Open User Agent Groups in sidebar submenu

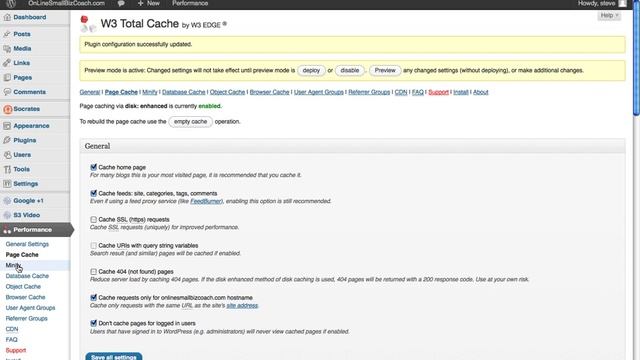click(x=30, y=308)
